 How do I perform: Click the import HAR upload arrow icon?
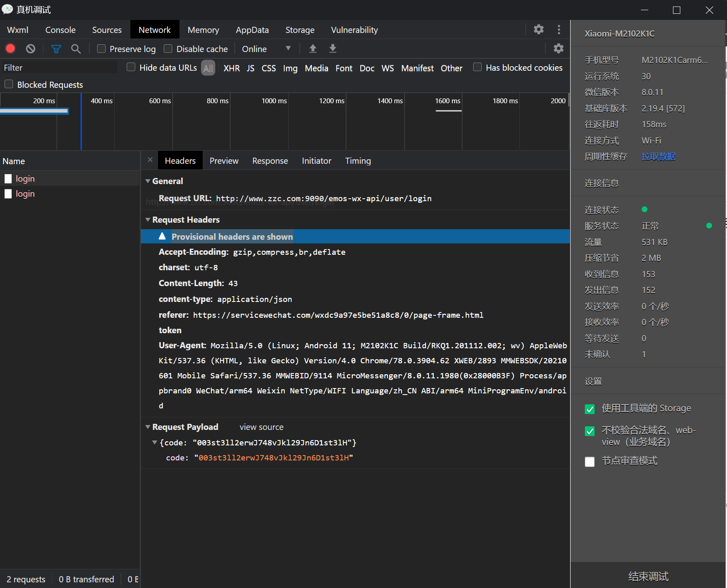313,49
